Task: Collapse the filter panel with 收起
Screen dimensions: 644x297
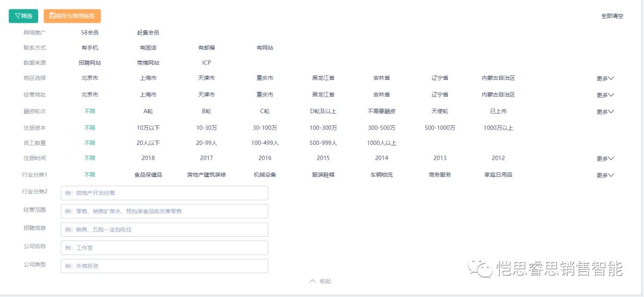Action: [x=320, y=281]
